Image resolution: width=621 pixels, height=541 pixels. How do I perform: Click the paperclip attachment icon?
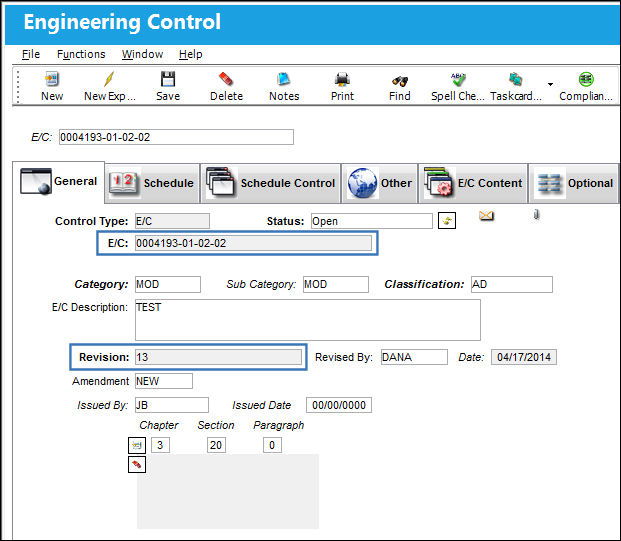tap(536, 214)
